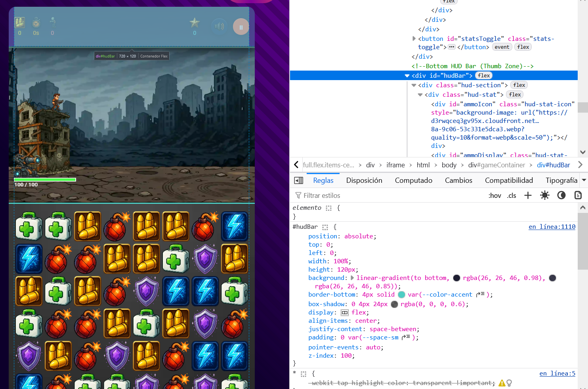The width and height of the screenshot is (588, 389).
Task: Open the 'en línea:1110' source link
Action: pos(552,227)
